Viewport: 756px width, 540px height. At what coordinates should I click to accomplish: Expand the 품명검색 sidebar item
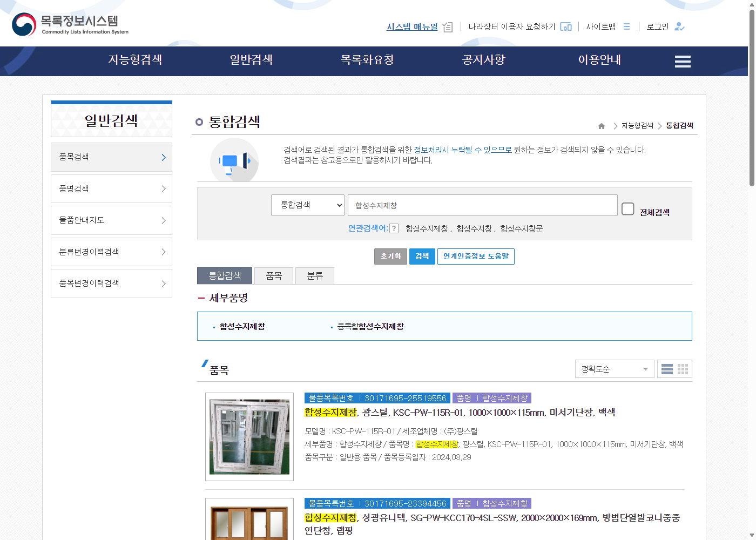click(x=111, y=188)
